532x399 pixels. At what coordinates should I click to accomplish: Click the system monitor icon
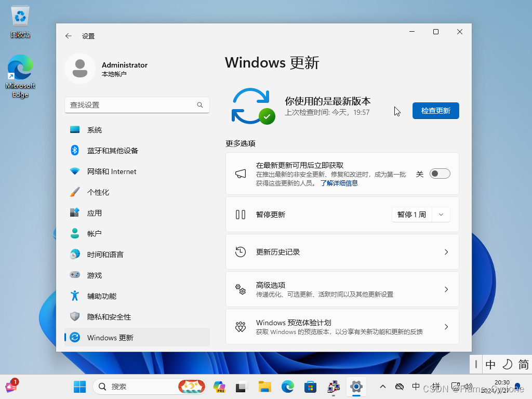pos(75,129)
